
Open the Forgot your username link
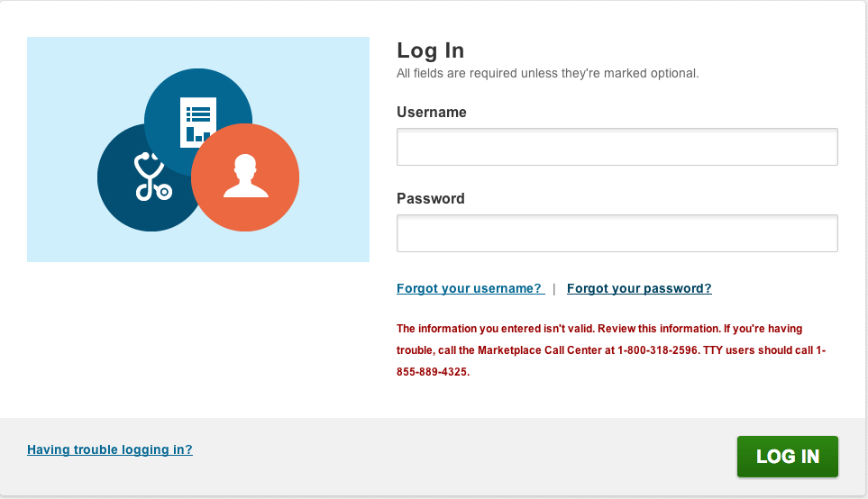tap(471, 289)
